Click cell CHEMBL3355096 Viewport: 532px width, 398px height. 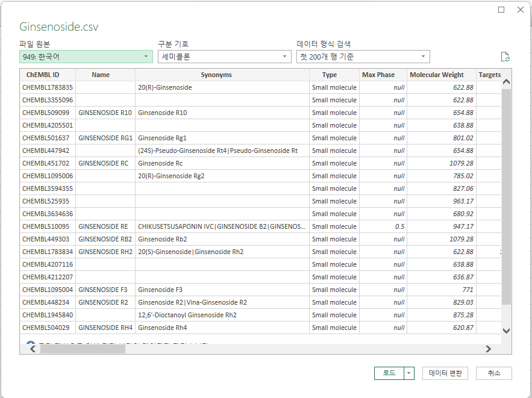coord(48,100)
